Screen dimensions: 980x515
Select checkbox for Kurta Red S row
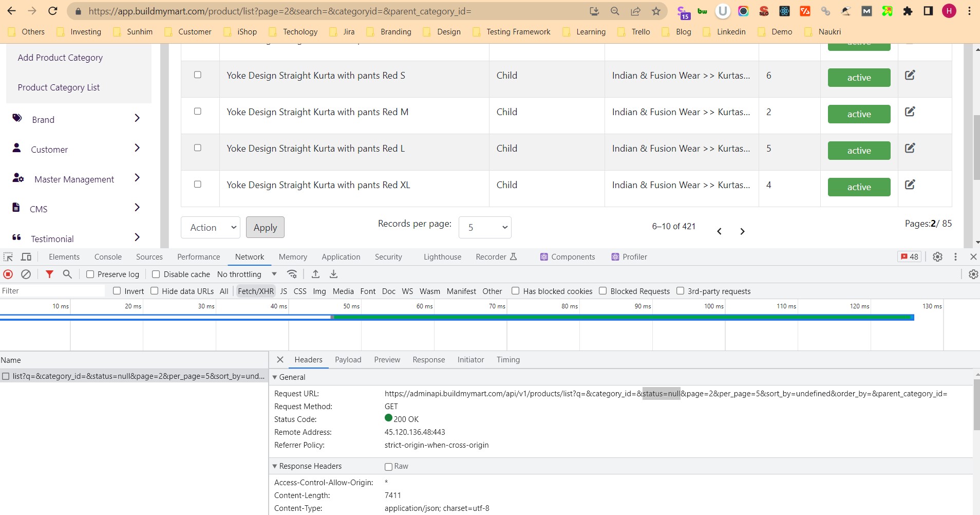(x=198, y=75)
